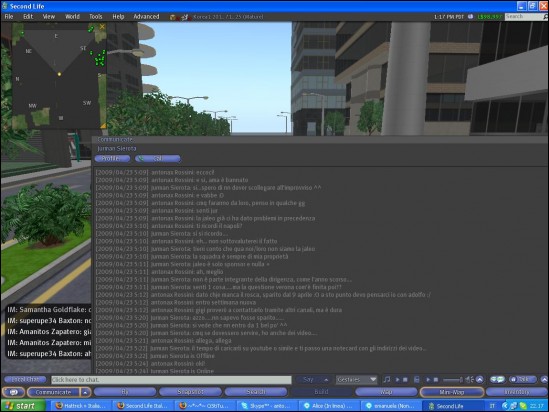Screen dimensions: 549x412
Task: Click the buy currency icon beside the balance
Action: coord(471,17)
